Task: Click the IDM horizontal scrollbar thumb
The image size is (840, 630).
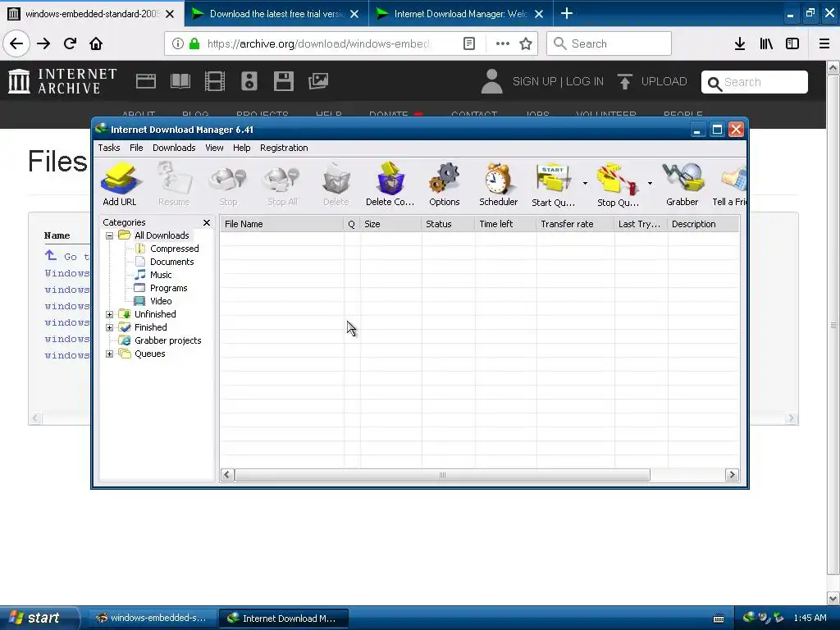Action: click(442, 475)
